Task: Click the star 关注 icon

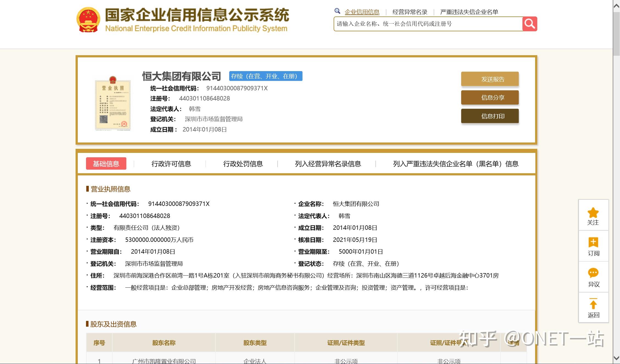Action: [x=593, y=212]
